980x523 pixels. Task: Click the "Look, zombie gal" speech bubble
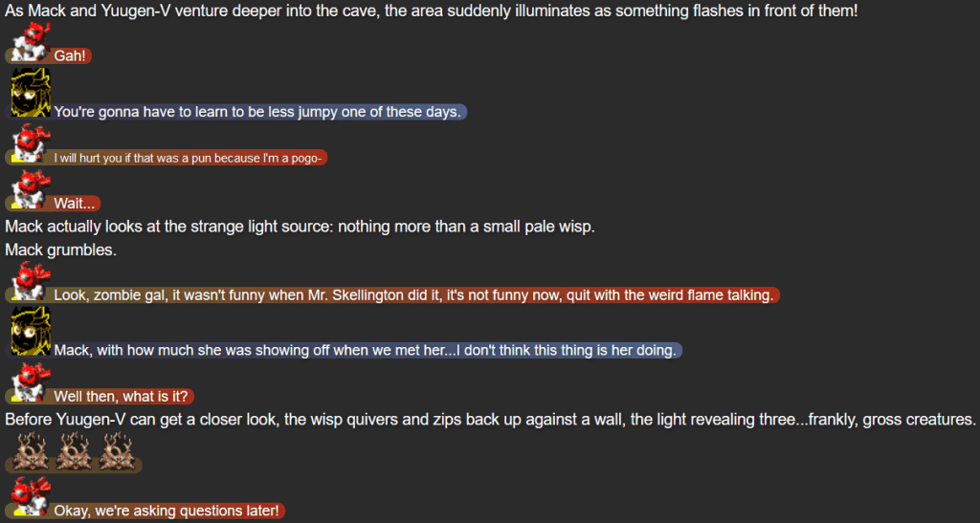click(413, 295)
